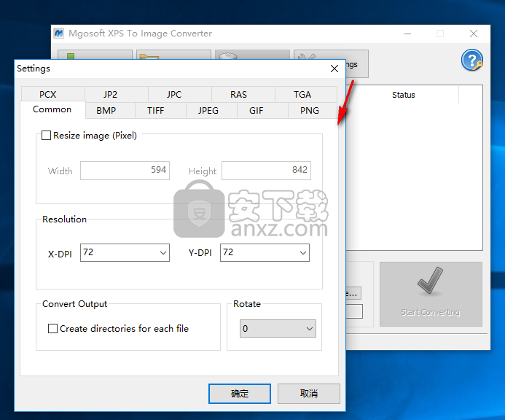Click the Start Converting checkmark button
Viewport: 505px width, 420px height.
431,294
